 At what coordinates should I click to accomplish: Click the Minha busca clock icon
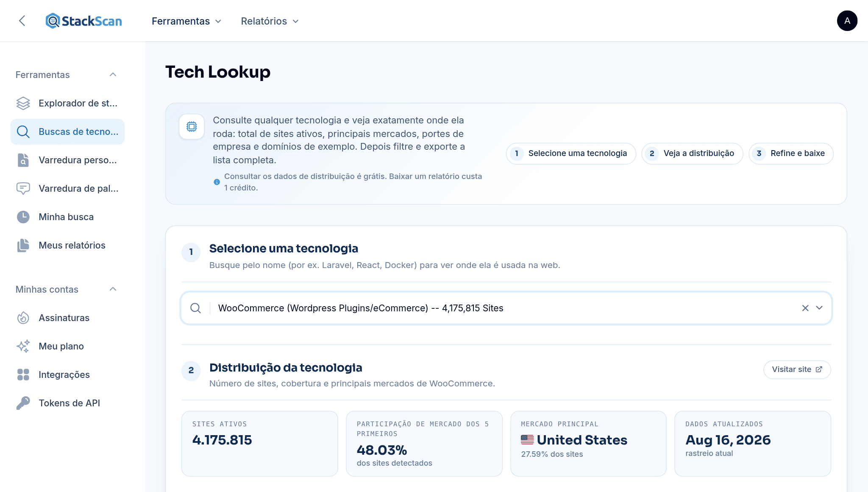tap(23, 217)
